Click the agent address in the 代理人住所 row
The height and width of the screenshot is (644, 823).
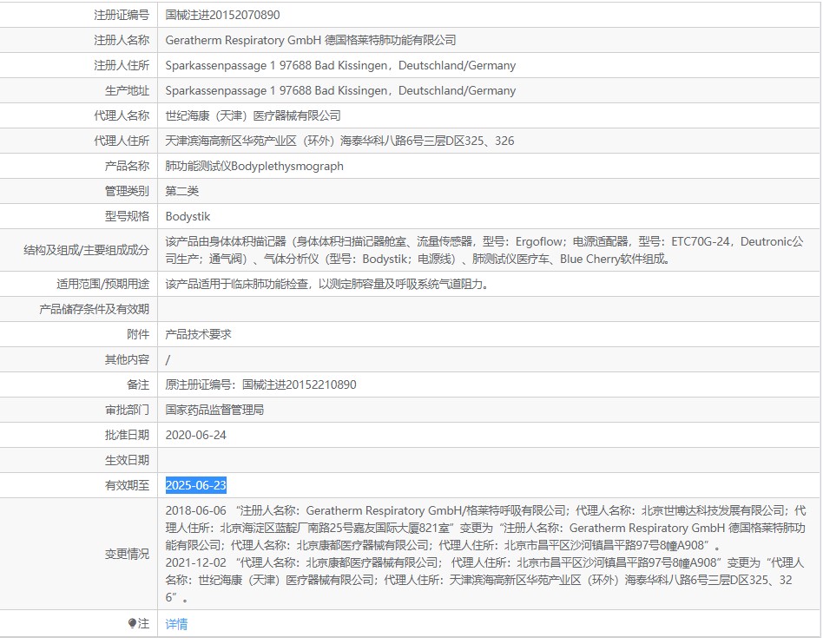[x=339, y=141]
